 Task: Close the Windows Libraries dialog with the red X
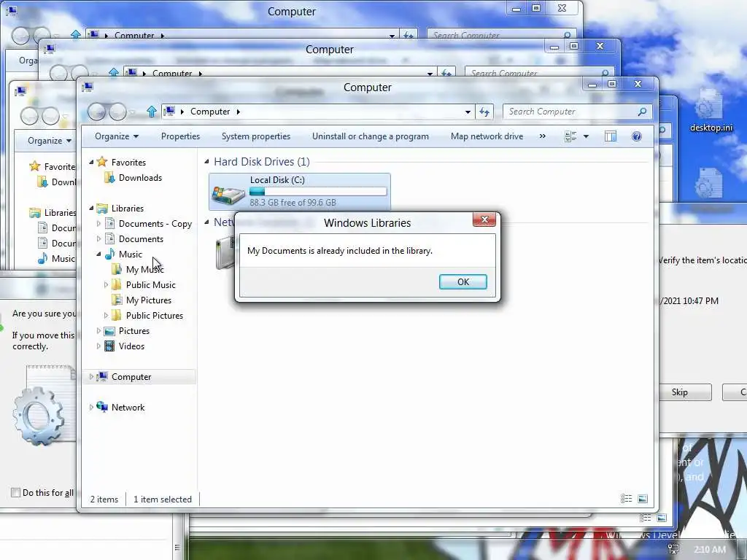pyautogui.click(x=484, y=219)
